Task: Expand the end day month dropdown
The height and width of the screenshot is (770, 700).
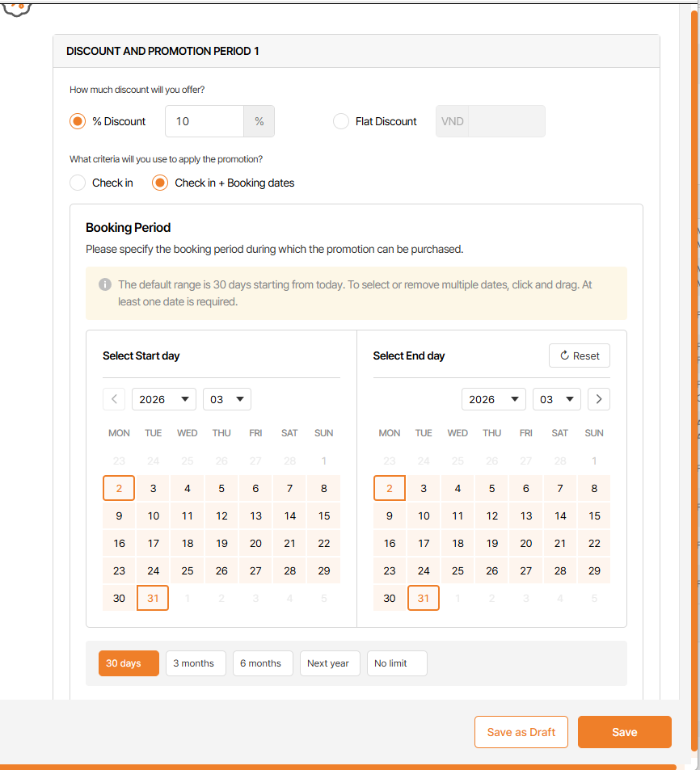Action: click(557, 399)
